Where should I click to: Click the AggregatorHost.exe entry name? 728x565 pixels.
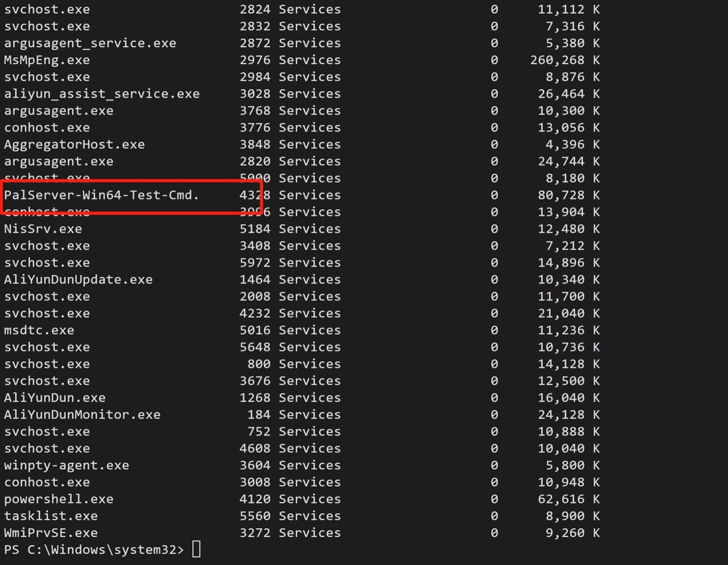[x=74, y=144]
